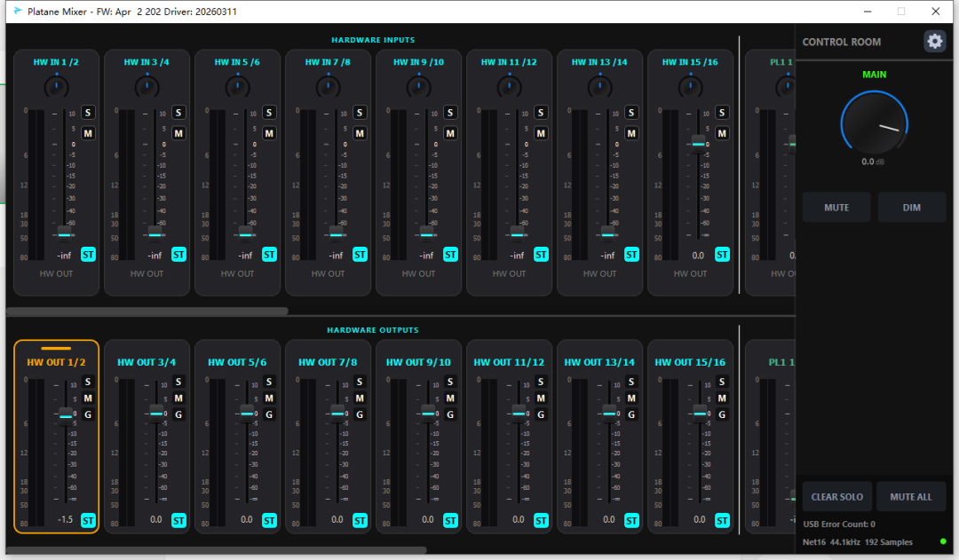The height and width of the screenshot is (560, 959).
Task: Solo the HW IN 3/4 channel
Action: click(178, 113)
